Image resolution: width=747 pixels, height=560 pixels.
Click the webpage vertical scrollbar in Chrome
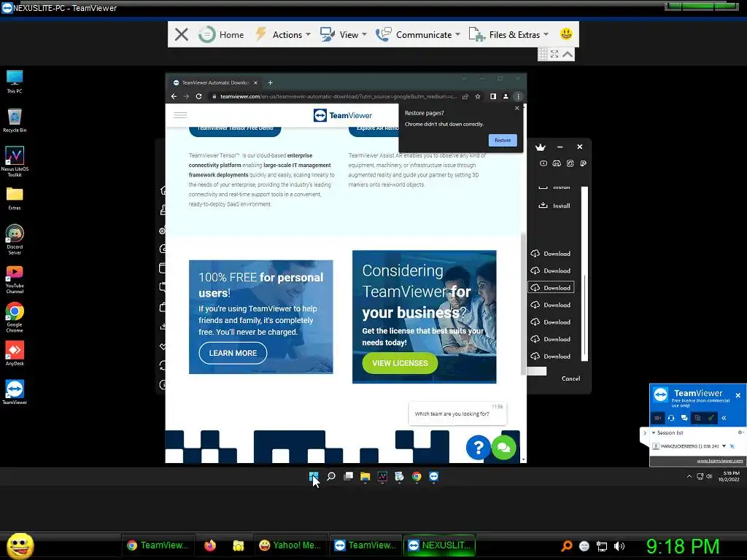[x=524, y=303]
